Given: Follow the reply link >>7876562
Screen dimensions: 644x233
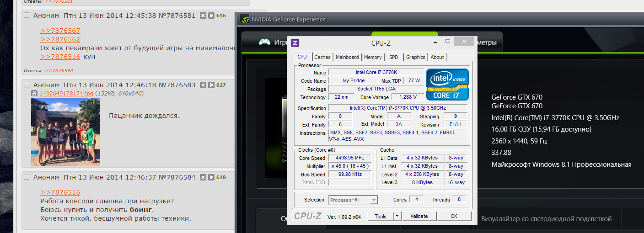Looking at the screenshot, I should 60,39.
